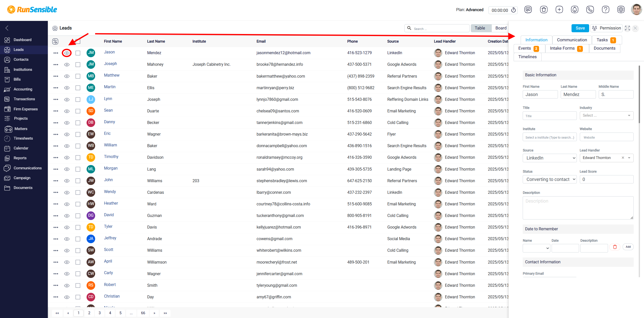Open the notifications bell icon
Image resolution: width=644 pixels, height=318 pixels.
575,10
